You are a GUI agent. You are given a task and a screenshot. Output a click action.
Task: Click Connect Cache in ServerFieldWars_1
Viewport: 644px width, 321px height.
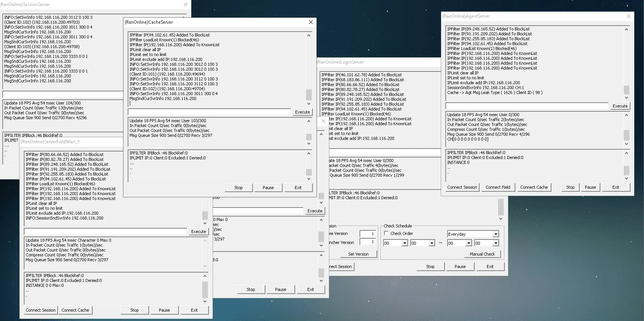(75, 310)
